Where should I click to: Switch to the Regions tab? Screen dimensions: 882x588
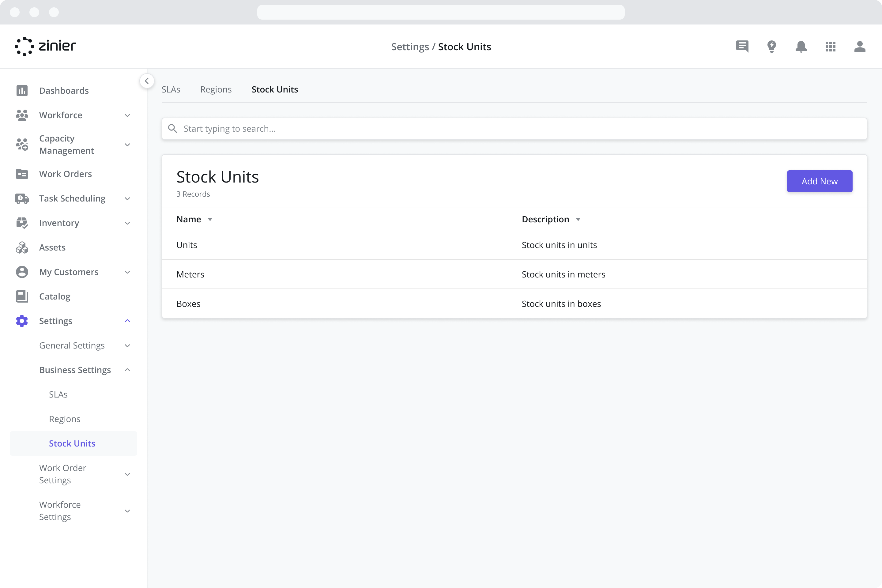pos(216,89)
